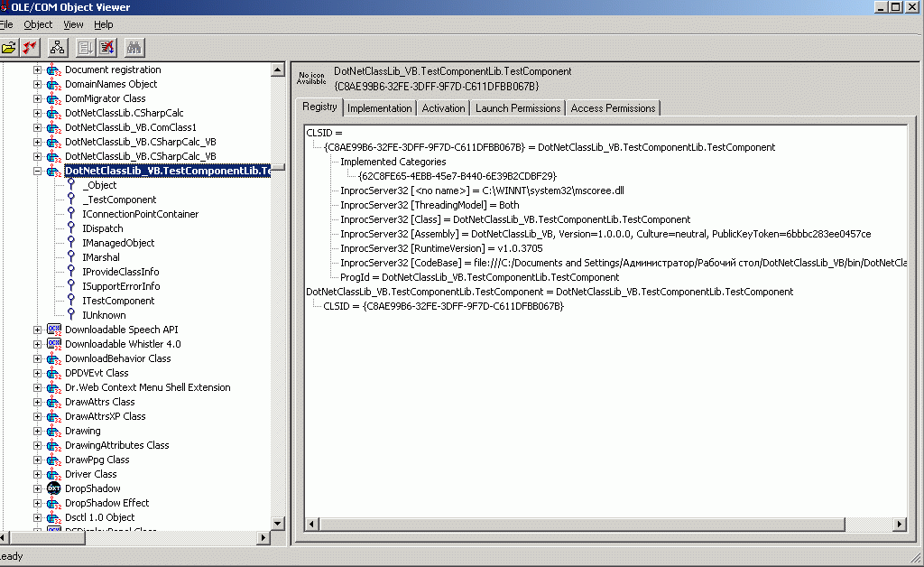Switch to the Access Permissions tab
Screen dimensions: 924x567
(613, 108)
